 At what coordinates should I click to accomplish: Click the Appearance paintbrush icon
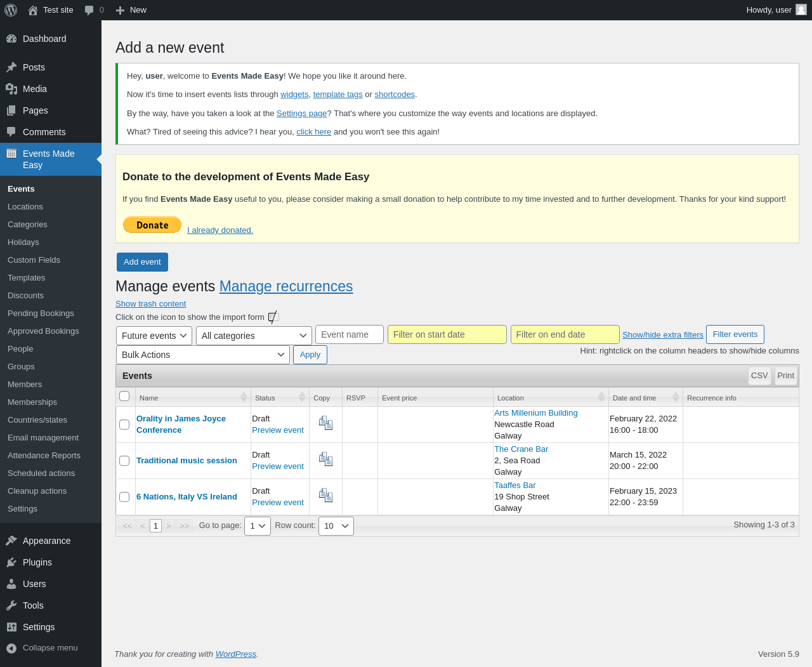(x=11, y=541)
